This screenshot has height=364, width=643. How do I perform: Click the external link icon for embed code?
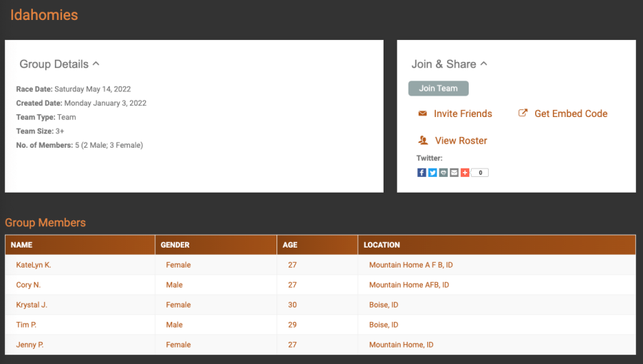523,113
